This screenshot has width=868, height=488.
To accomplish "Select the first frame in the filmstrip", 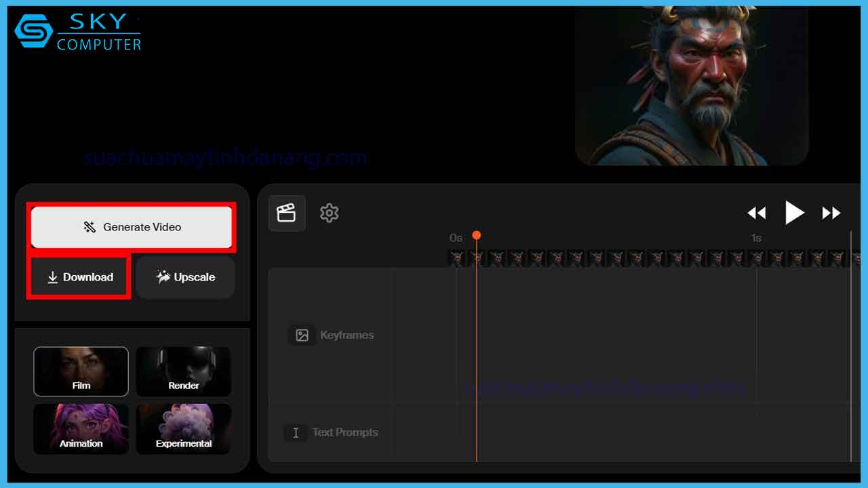I will pyautogui.click(x=458, y=258).
